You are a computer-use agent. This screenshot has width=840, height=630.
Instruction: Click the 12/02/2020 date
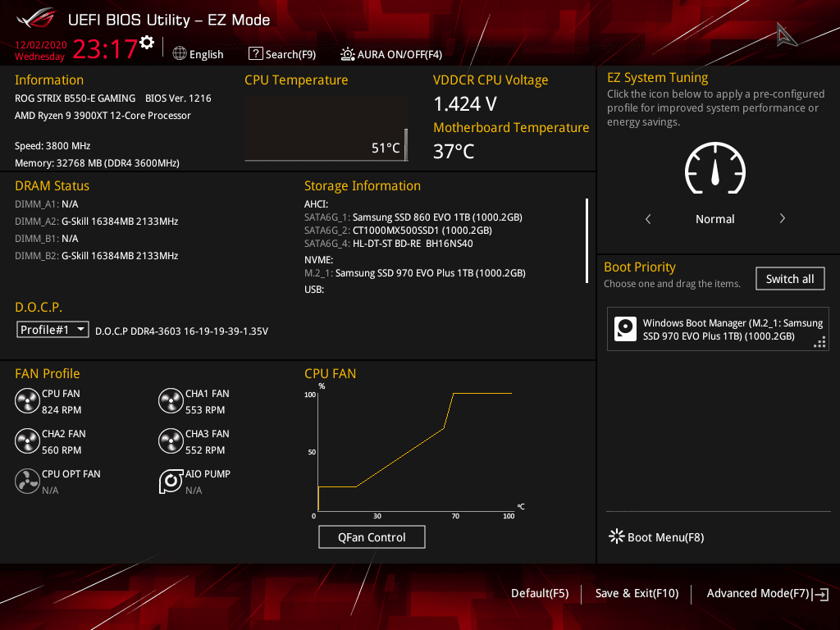click(41, 44)
